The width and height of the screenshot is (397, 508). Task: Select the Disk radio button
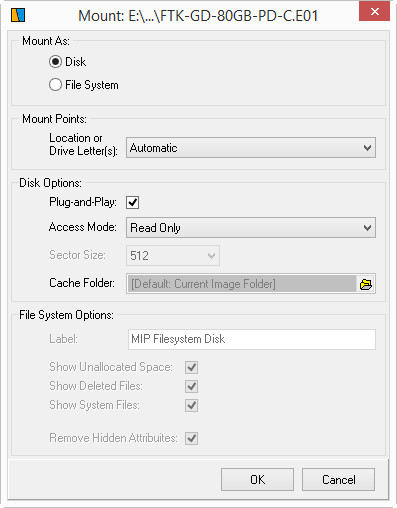point(55,62)
